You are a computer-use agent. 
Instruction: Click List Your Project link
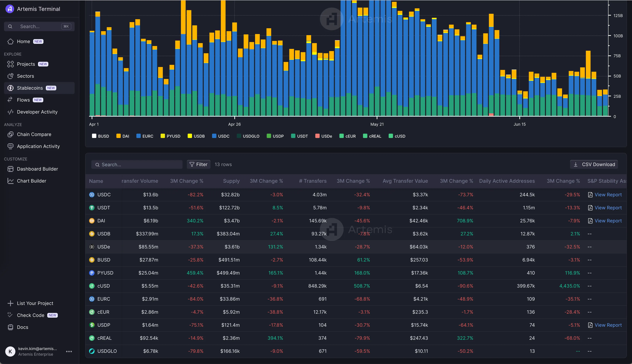(35, 303)
